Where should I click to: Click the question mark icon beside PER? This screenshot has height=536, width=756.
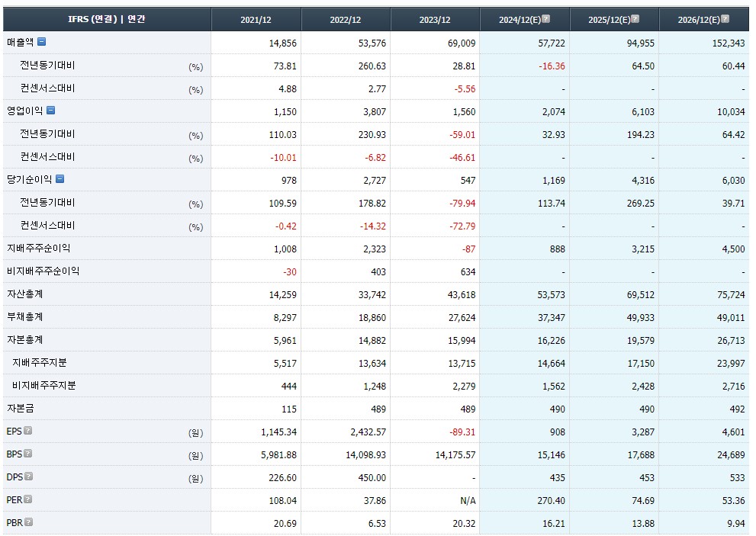click(x=28, y=499)
